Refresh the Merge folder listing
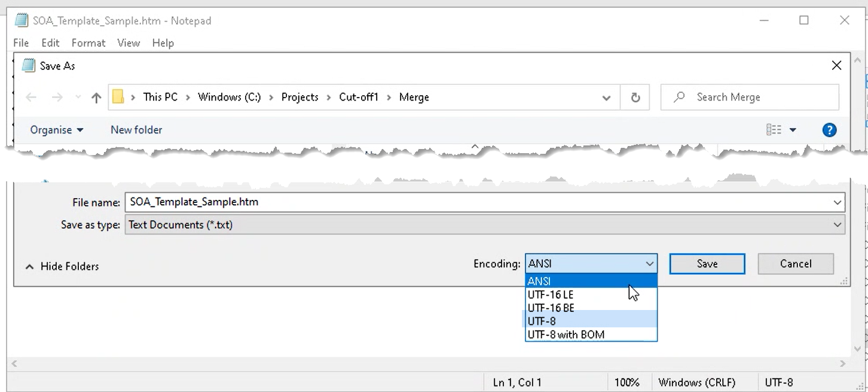Image resolution: width=868 pixels, height=392 pixels. (635, 98)
